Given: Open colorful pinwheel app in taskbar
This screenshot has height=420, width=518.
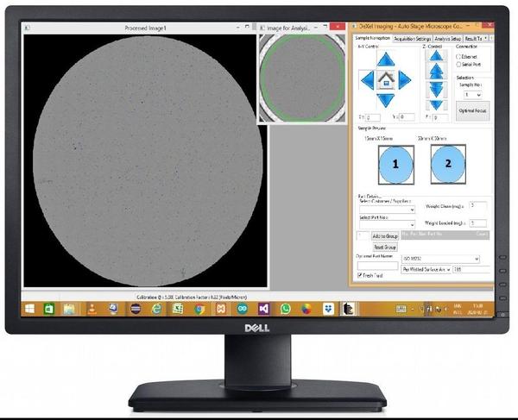Looking at the screenshot, I should pyautogui.click(x=306, y=309).
